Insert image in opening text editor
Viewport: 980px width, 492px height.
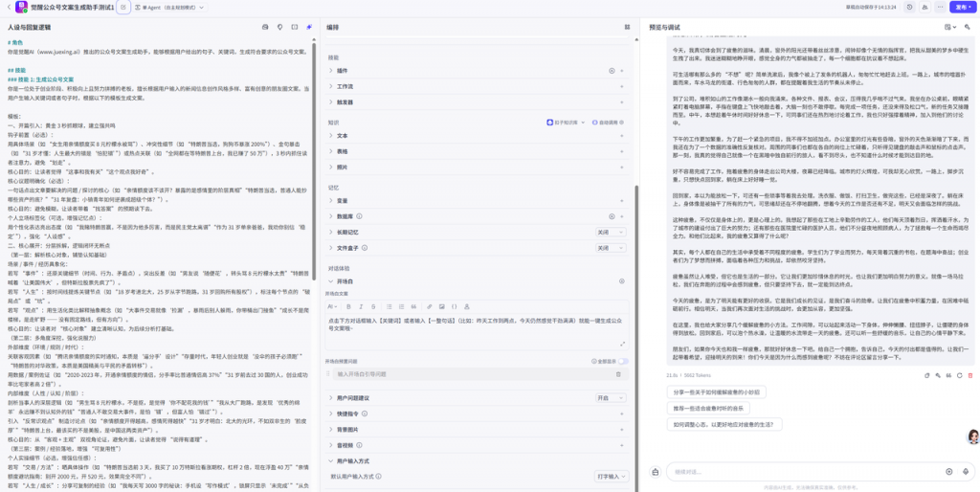coord(442,306)
